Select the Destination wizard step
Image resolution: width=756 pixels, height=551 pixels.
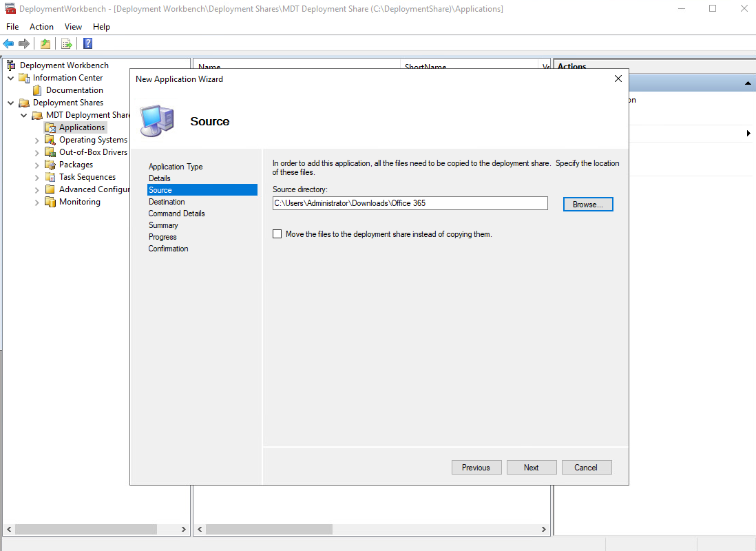pyautogui.click(x=167, y=202)
